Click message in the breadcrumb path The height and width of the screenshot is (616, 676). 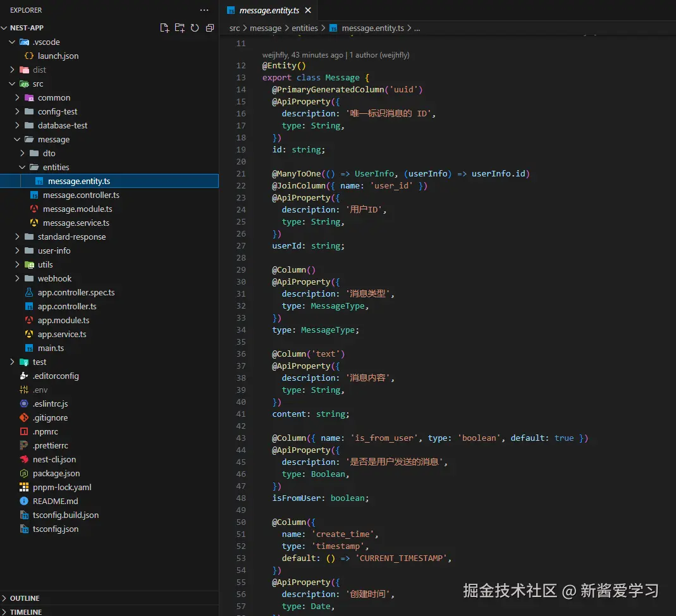point(266,28)
